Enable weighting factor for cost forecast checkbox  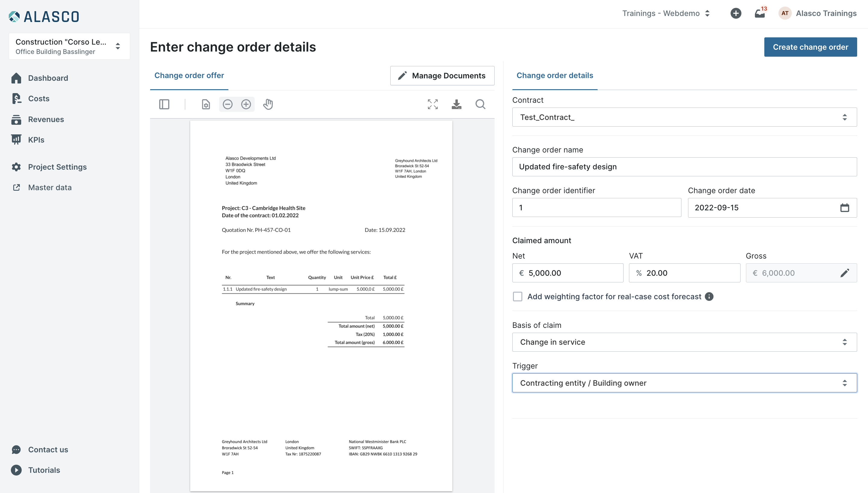point(517,297)
